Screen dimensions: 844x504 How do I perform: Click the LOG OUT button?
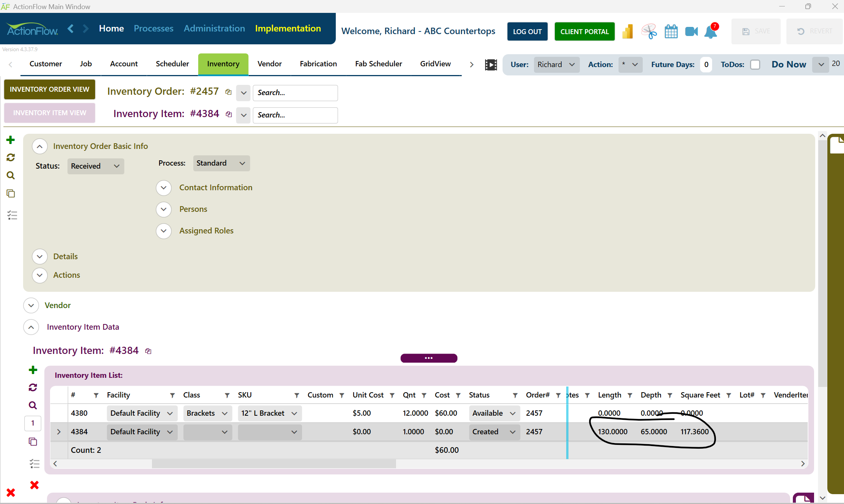coord(527,32)
